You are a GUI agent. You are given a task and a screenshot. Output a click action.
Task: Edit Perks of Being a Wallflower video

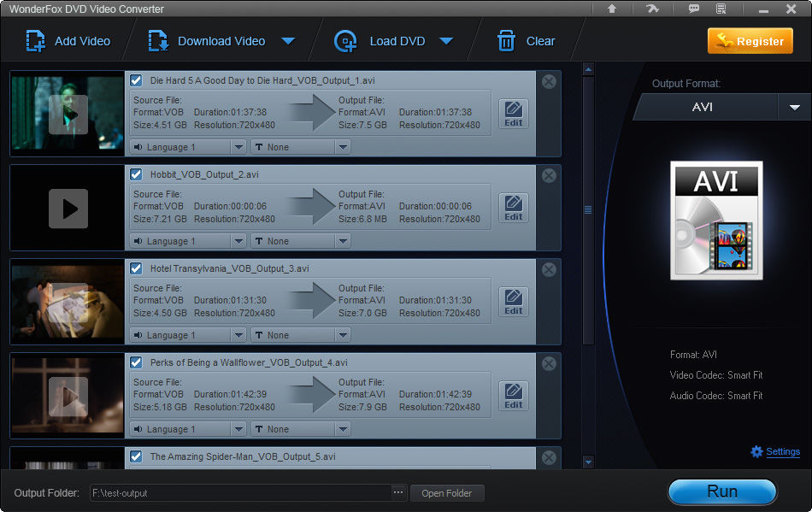point(513,396)
